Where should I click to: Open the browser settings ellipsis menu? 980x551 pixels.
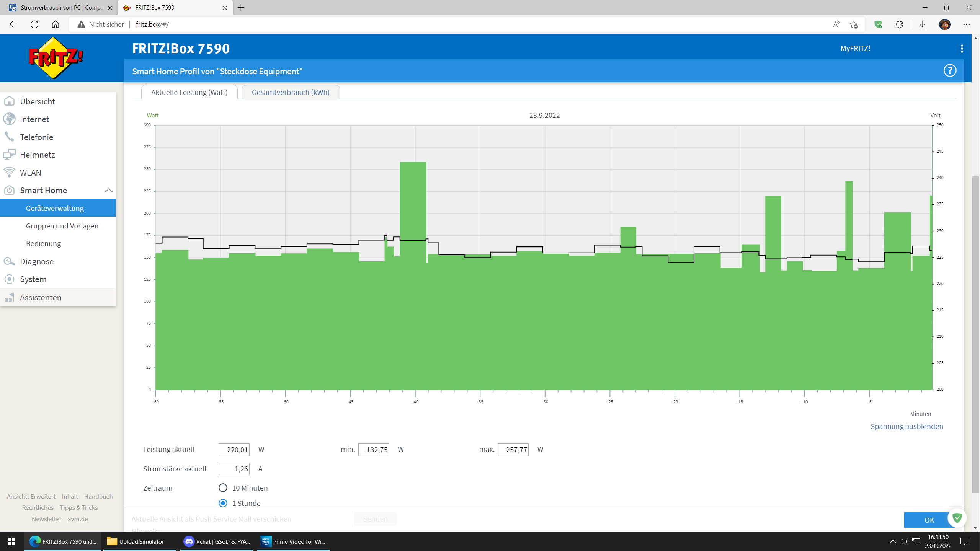pos(966,24)
